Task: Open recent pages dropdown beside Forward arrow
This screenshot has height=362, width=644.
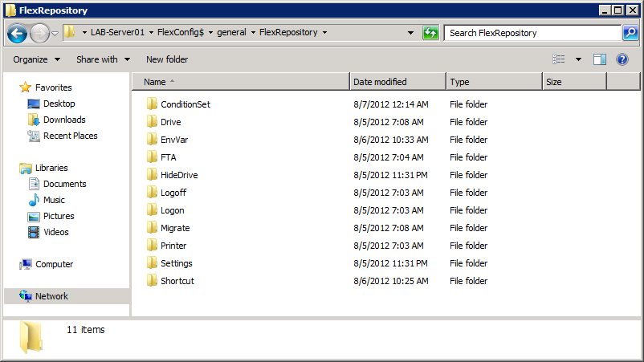Action: coord(55,33)
